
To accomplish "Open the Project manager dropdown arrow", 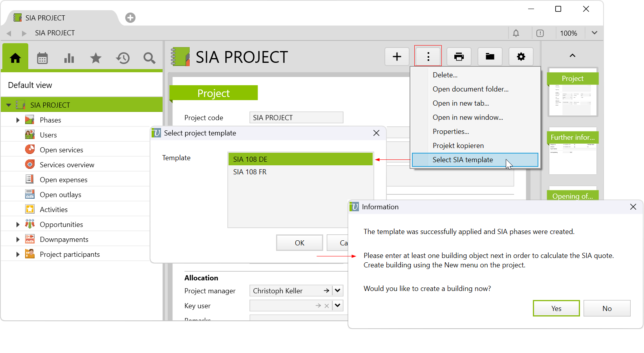I will click(x=337, y=291).
